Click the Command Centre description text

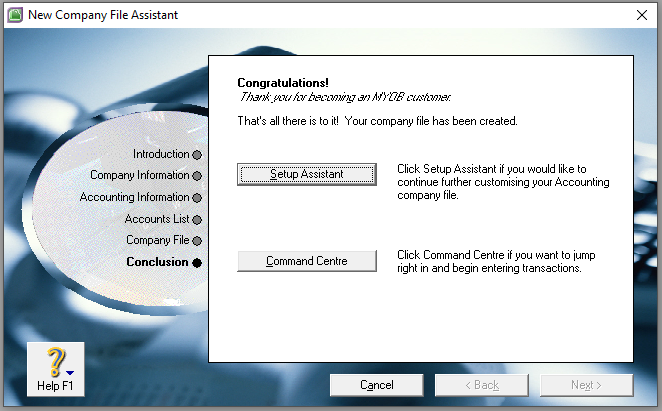[496, 261]
